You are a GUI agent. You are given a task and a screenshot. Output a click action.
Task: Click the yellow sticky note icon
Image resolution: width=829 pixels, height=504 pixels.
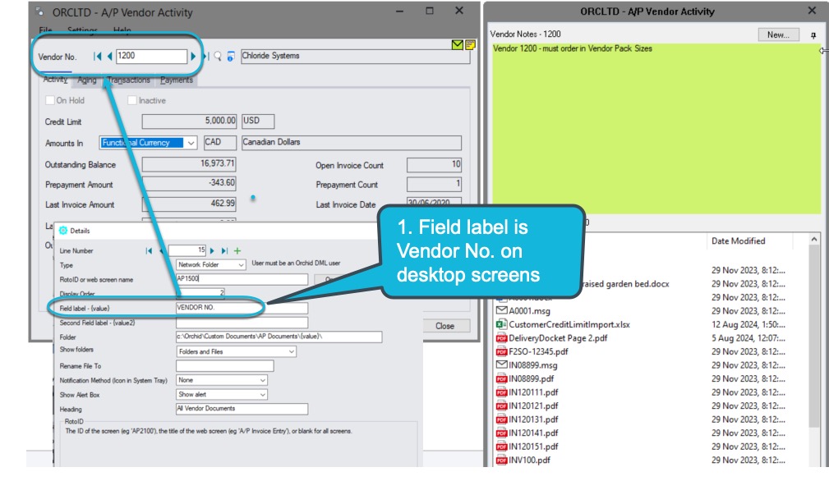(470, 44)
